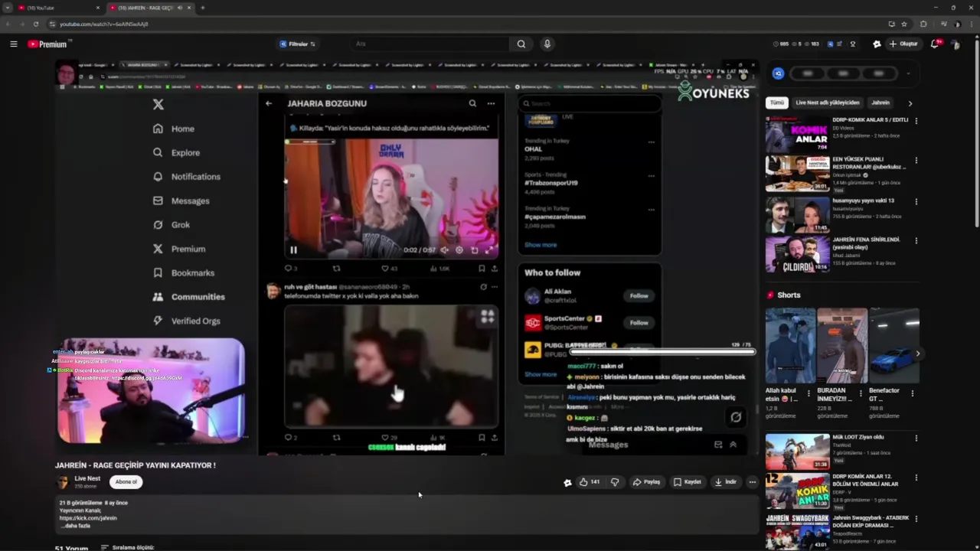Open the BURADAN İNMEYİZ short
Viewport: 980px width, 551px height.
pos(842,346)
